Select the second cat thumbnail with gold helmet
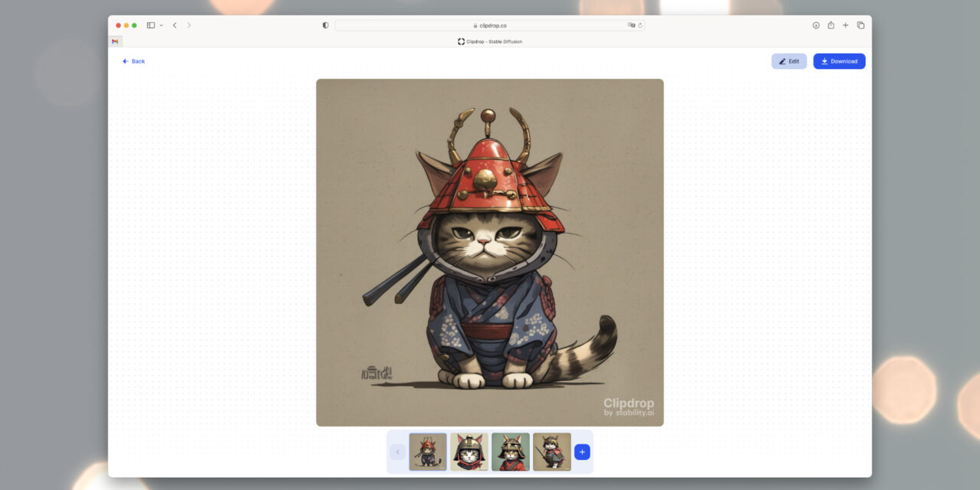Viewport: 980px width, 490px height. tap(469, 452)
